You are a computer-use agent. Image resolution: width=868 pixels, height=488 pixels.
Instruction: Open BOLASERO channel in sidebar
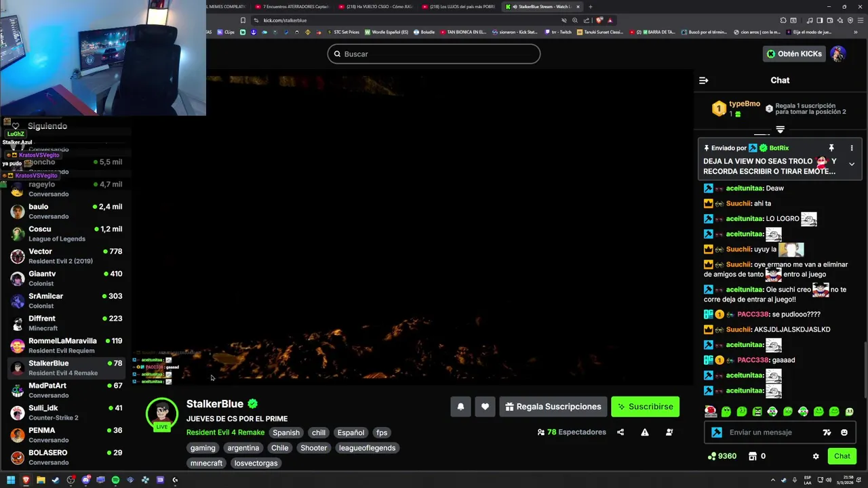(66, 457)
